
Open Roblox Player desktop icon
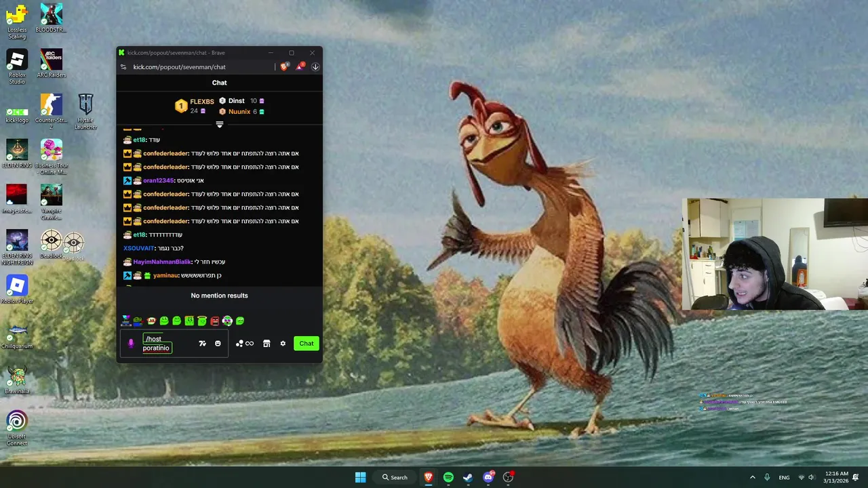click(17, 289)
